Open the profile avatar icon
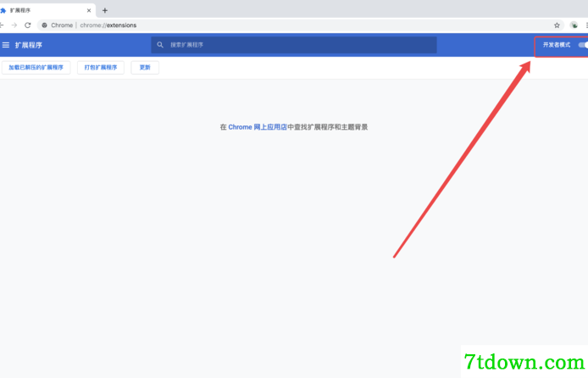Viewport: 588px width, 378px height. click(574, 25)
